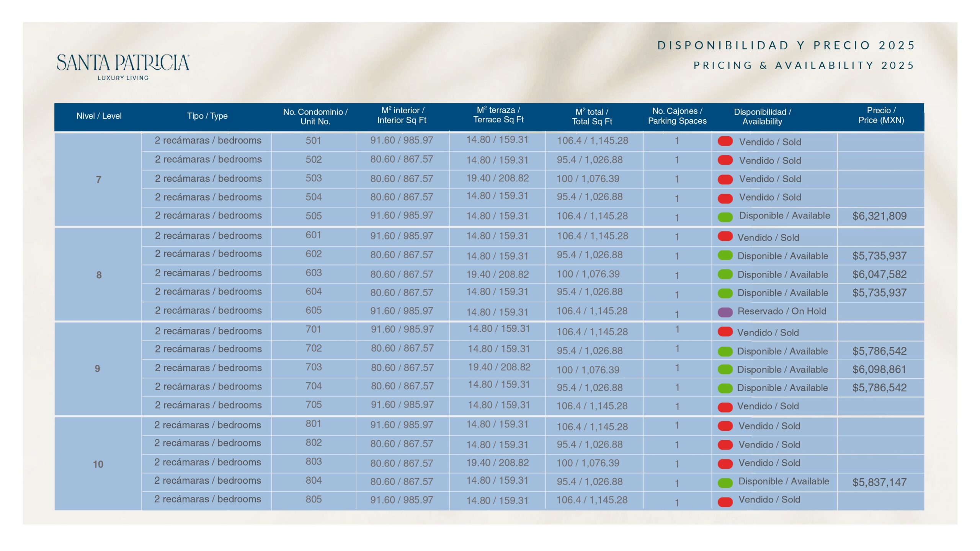Click price $6,321,809 for unit 505
The height and width of the screenshot is (551, 980).
tap(879, 216)
